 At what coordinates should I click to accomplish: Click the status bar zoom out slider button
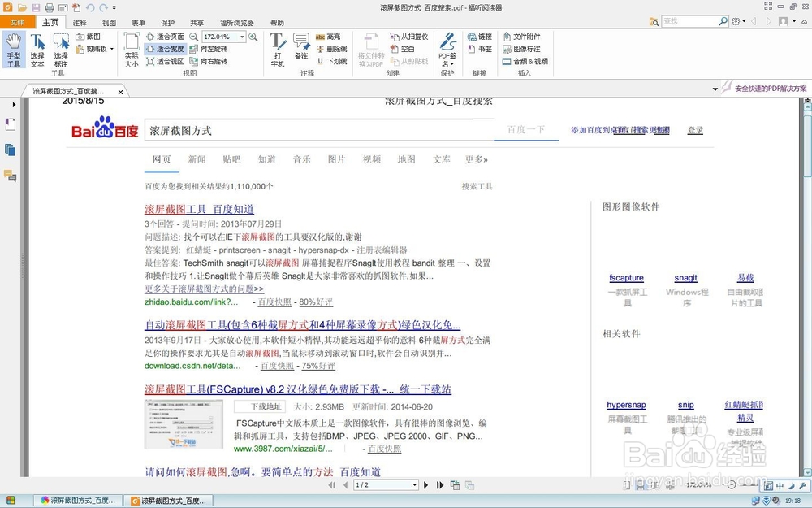(x=731, y=484)
